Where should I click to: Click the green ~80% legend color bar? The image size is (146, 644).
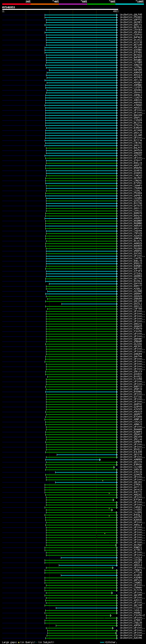(x=101, y=4)
